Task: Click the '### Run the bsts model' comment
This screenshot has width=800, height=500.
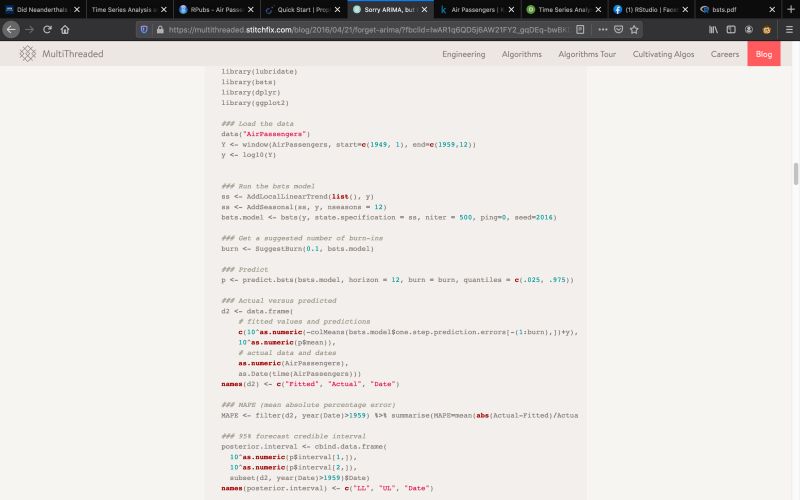Action: [x=267, y=186]
